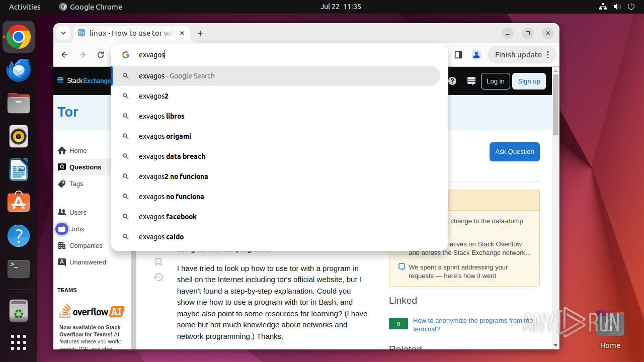The image size is (644, 362).
Task: Click the Sign up button
Action: click(x=529, y=81)
